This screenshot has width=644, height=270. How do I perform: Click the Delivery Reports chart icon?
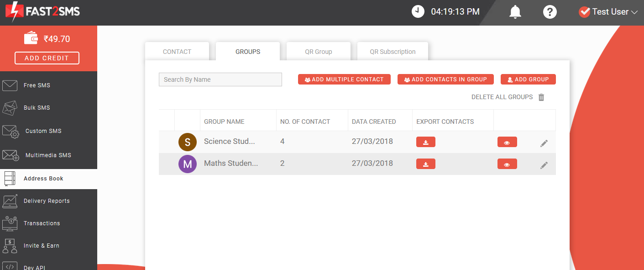pos(10,201)
